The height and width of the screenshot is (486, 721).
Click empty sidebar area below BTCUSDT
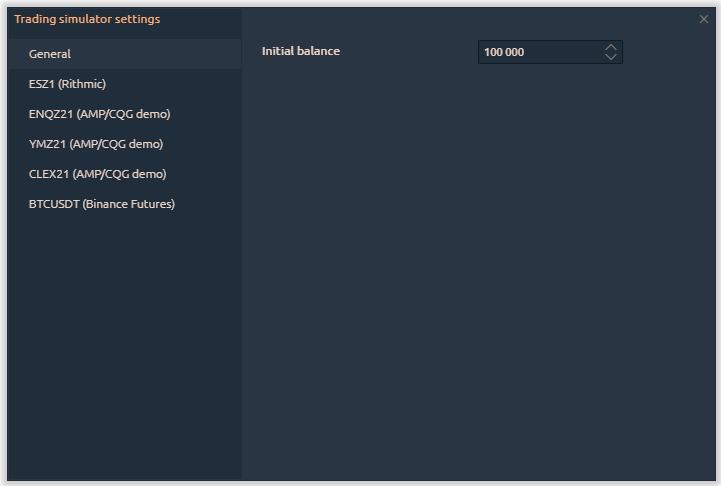[124, 340]
